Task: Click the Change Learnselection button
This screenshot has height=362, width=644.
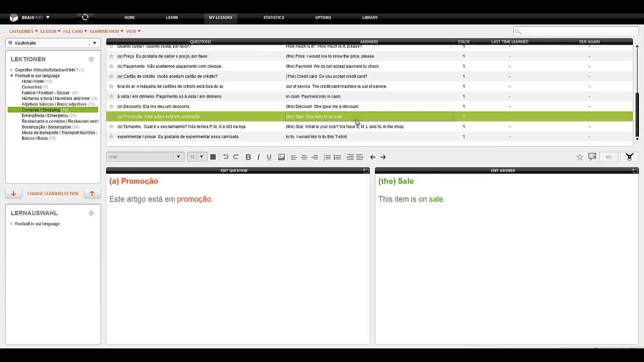Action: coord(53,194)
